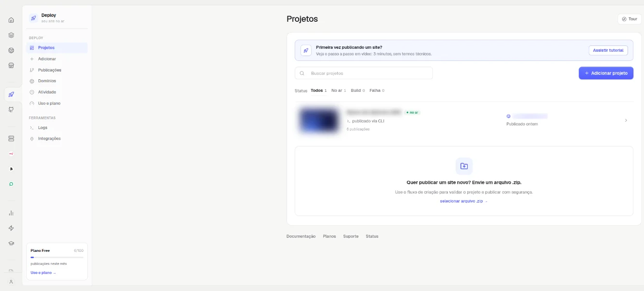Click the 'publicado via CLI' text
The image size is (644, 291).
click(x=368, y=121)
